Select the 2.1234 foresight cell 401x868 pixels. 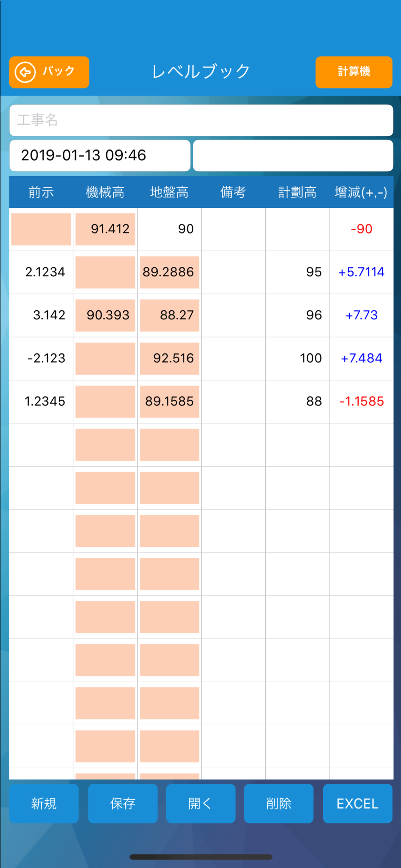(x=41, y=272)
